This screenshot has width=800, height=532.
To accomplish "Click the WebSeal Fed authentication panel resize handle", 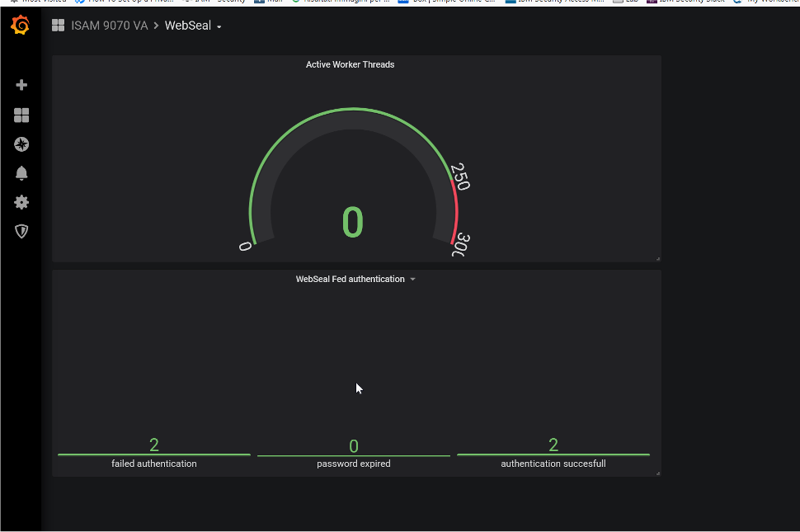I will point(658,473).
